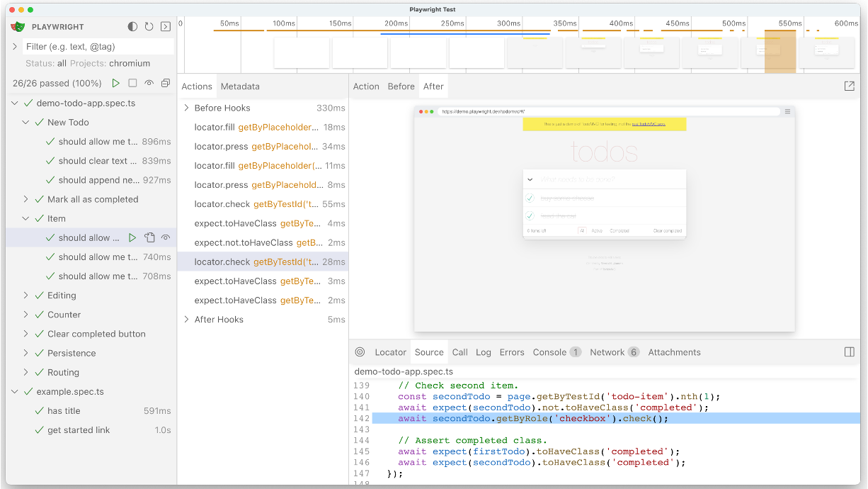This screenshot has height=489, width=868.
Task: Click the 'chromium' projects value
Action: point(130,64)
